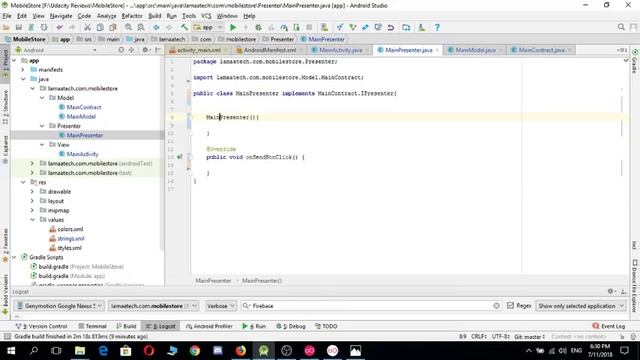Click the Project panel gear settings icon
The width and height of the screenshot is (640, 360).
pyautogui.click(x=145, y=50)
